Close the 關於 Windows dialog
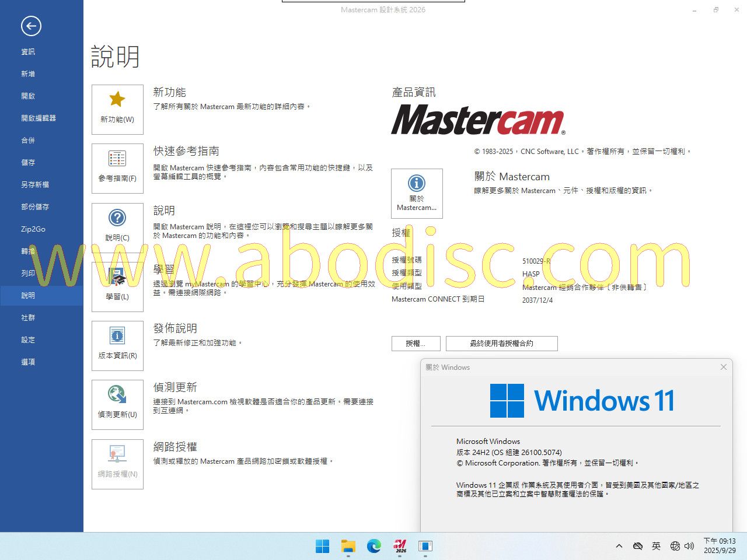Screen dimensions: 747x560 click(724, 367)
